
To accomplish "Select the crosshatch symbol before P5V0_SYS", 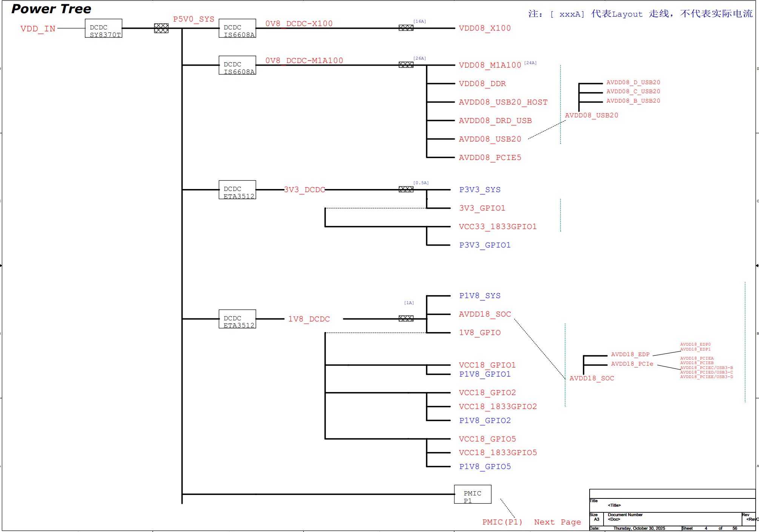I will [x=161, y=28].
